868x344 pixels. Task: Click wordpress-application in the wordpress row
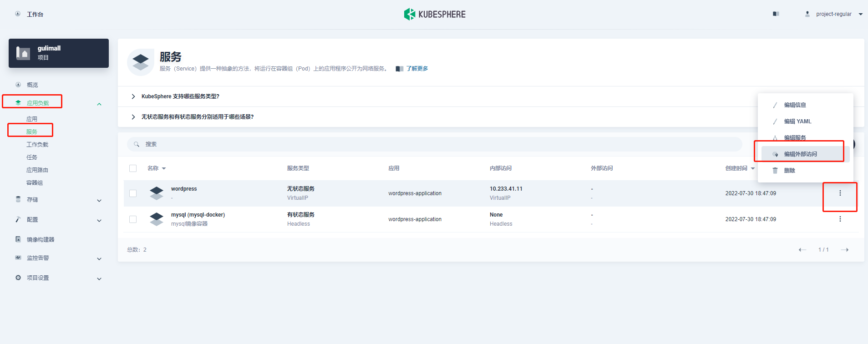pyautogui.click(x=415, y=193)
